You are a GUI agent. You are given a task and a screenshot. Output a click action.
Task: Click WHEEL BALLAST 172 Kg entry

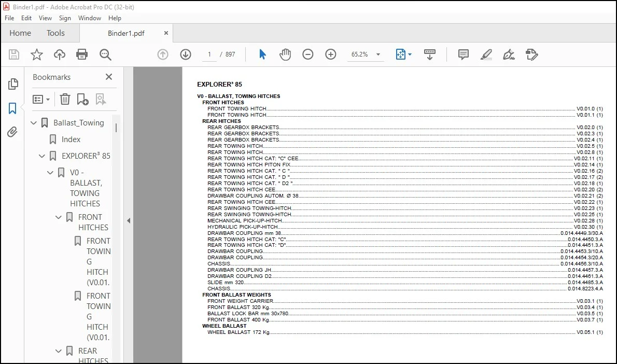coord(405,332)
